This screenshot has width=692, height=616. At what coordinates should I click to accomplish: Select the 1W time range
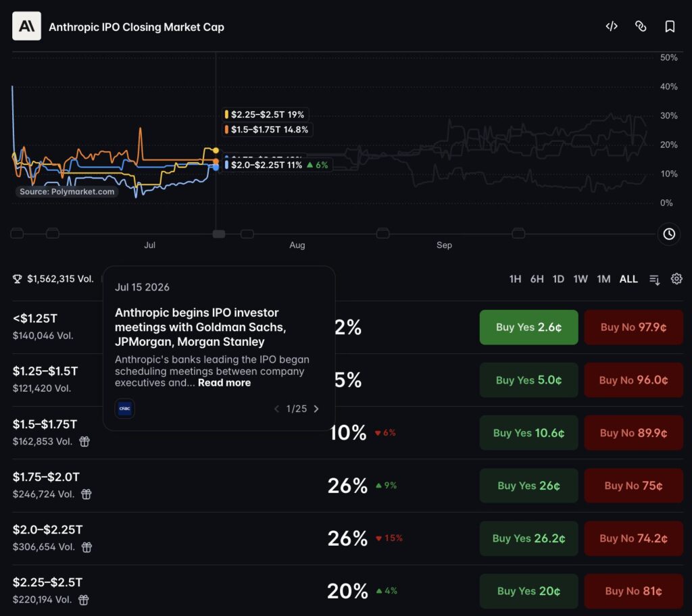point(580,279)
